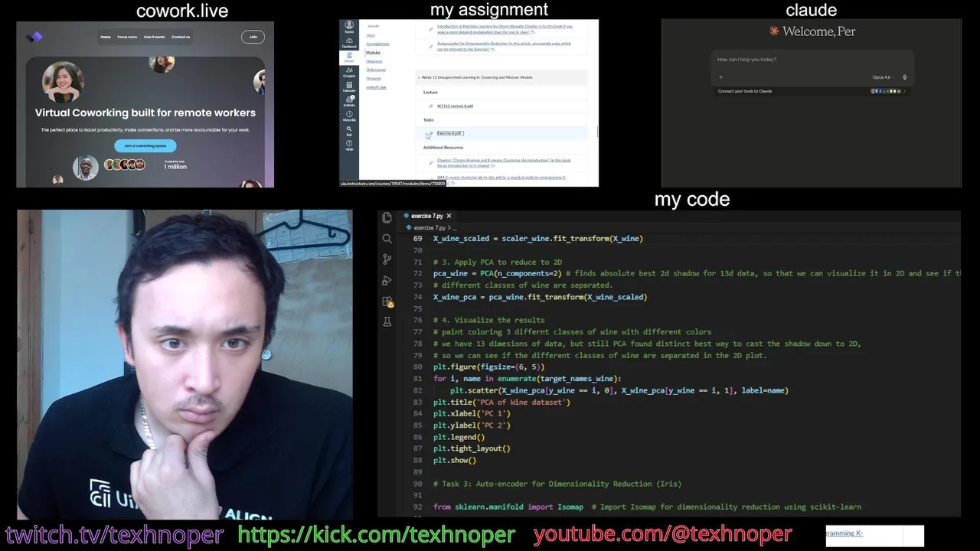Open Emner courses icon in Canvas sidebar
This screenshot has width=980, height=551.
[349, 57]
